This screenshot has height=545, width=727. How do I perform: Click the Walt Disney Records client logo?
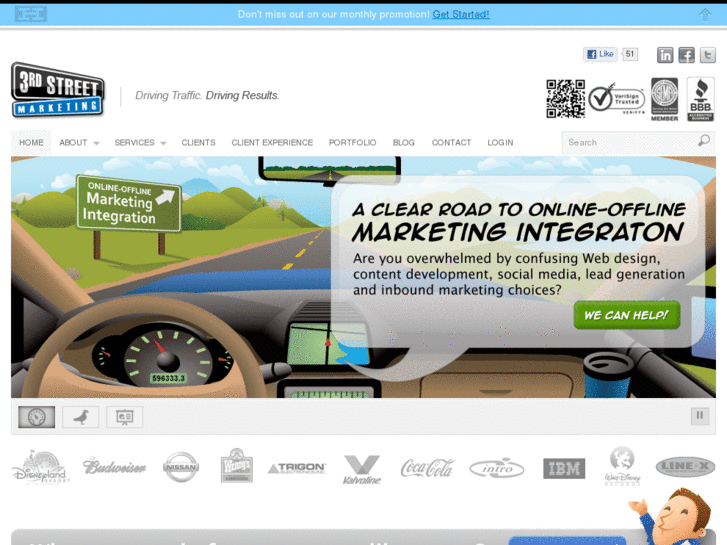[622, 466]
